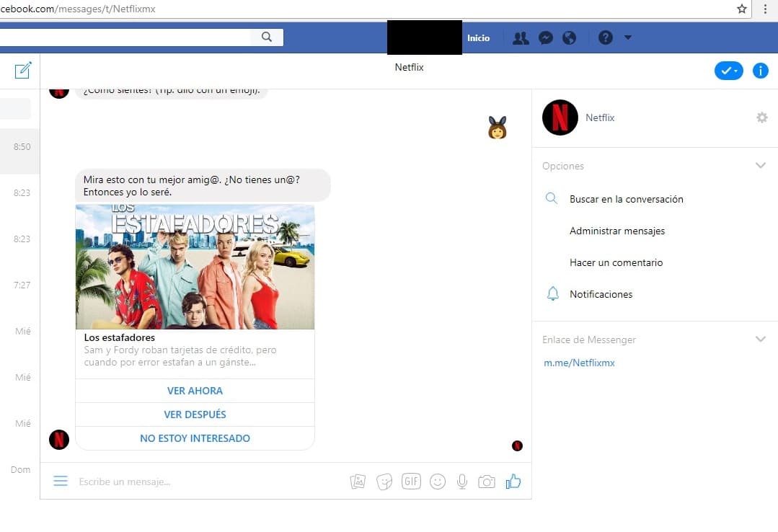Open the emoji picker smiley icon
This screenshot has height=532, width=778.
[438, 482]
